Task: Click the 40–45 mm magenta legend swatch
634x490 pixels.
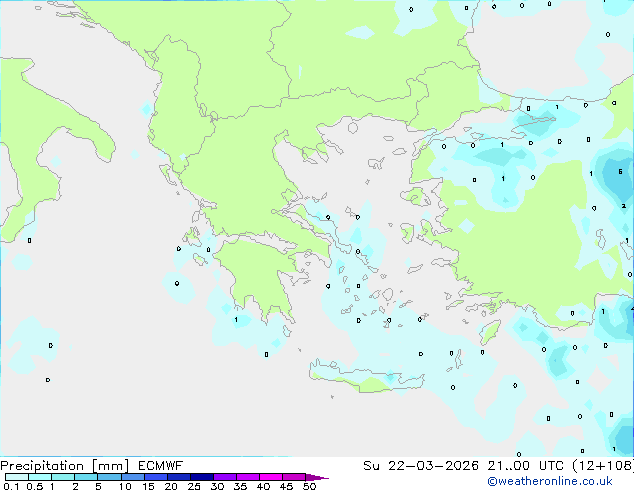Action: coord(271,477)
